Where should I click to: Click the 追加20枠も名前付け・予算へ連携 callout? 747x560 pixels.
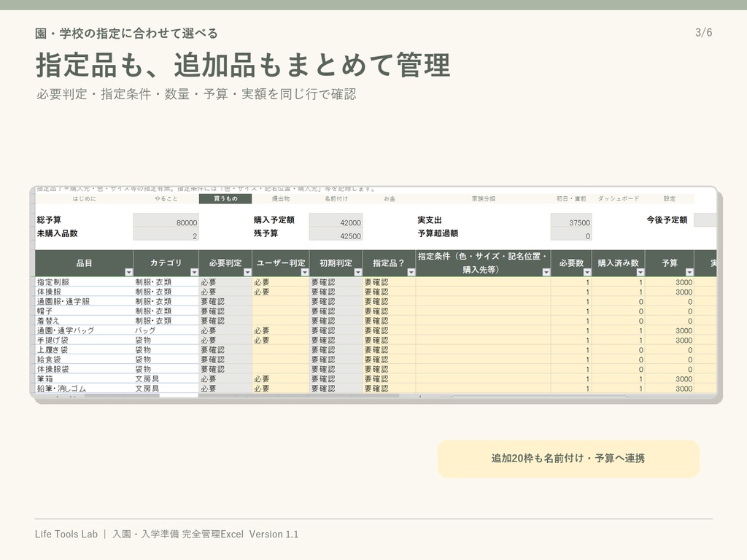tap(568, 459)
